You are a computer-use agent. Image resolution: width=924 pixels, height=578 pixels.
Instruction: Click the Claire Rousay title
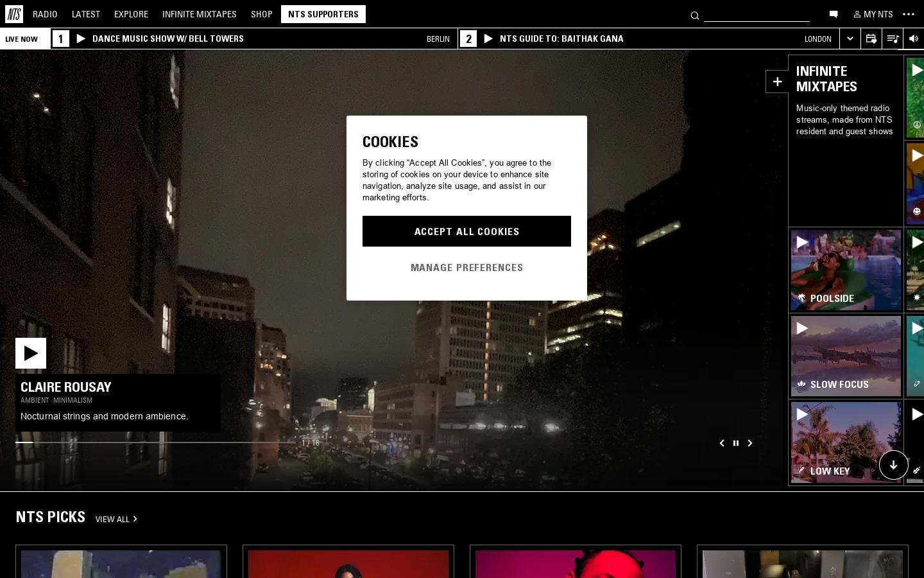[x=66, y=387]
